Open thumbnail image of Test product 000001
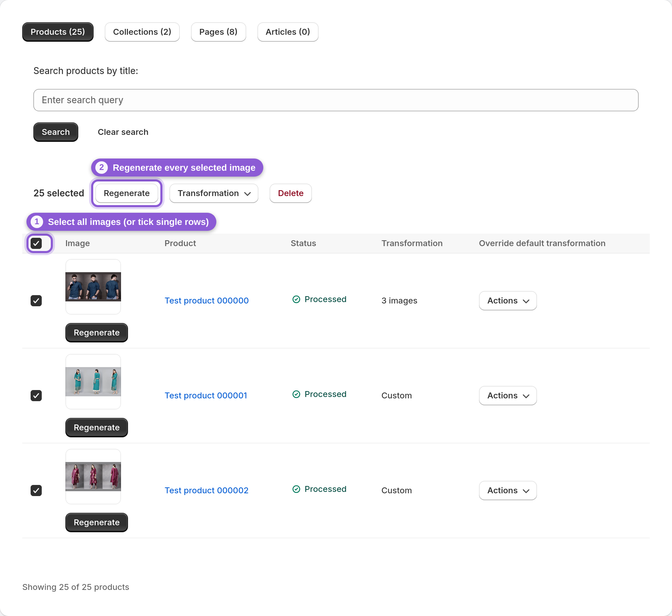The width and height of the screenshot is (672, 616). click(x=93, y=382)
